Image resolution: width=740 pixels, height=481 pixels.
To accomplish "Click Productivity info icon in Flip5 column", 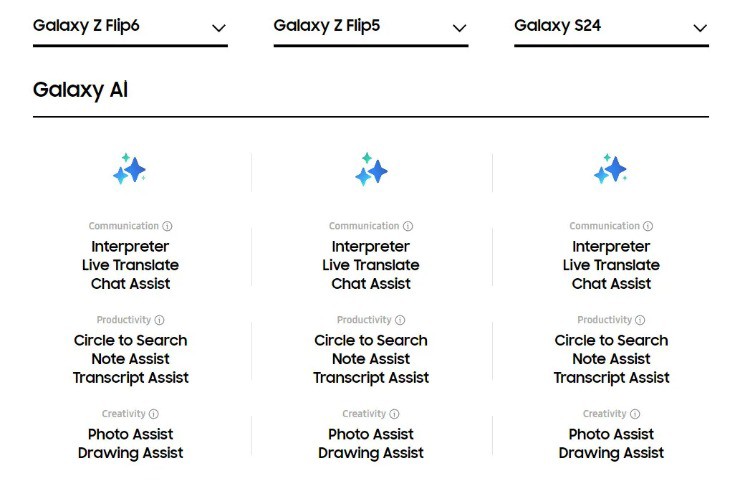I will pos(400,320).
